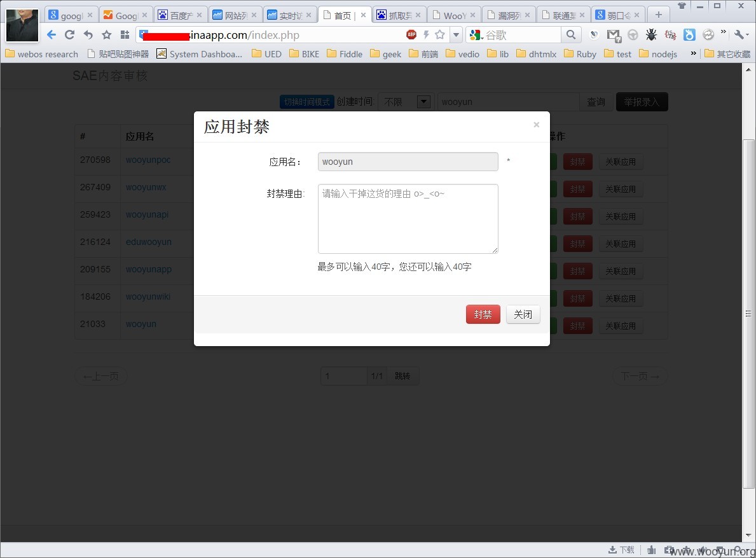Open the mail extension icon

pos(614,35)
